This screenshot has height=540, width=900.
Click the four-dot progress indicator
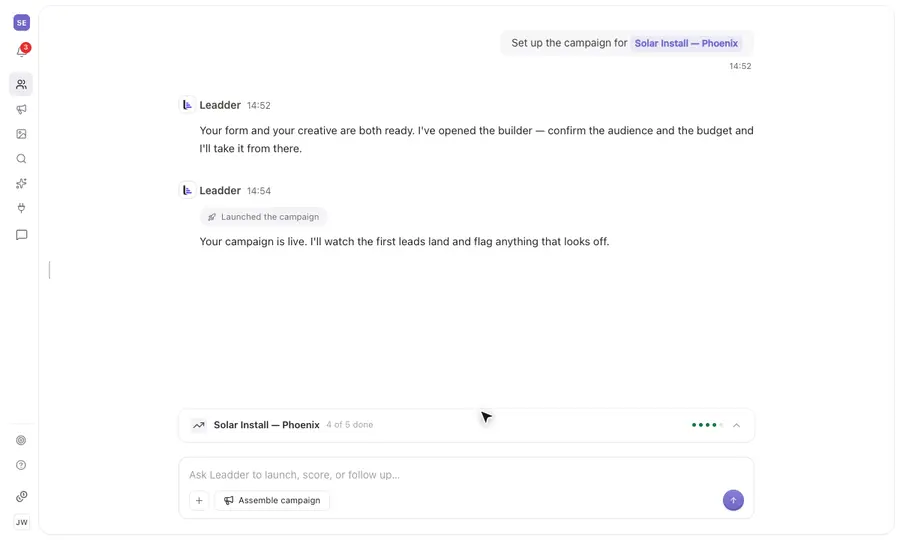click(707, 425)
